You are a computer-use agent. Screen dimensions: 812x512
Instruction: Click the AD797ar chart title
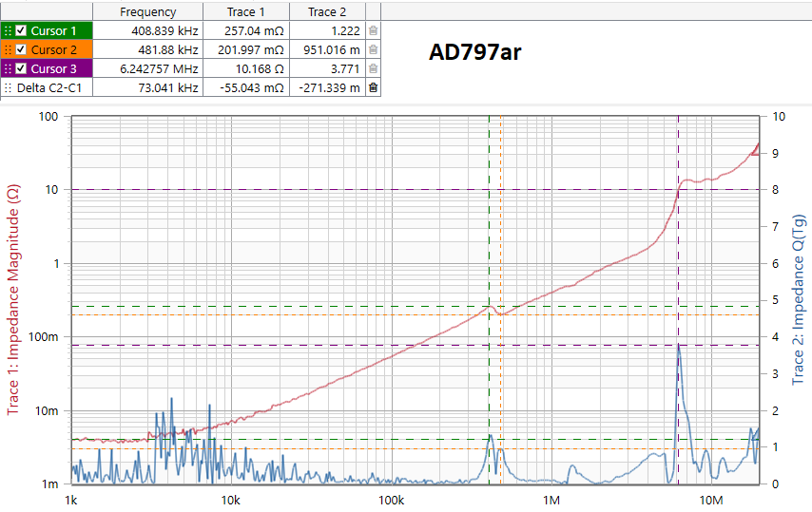pos(474,51)
